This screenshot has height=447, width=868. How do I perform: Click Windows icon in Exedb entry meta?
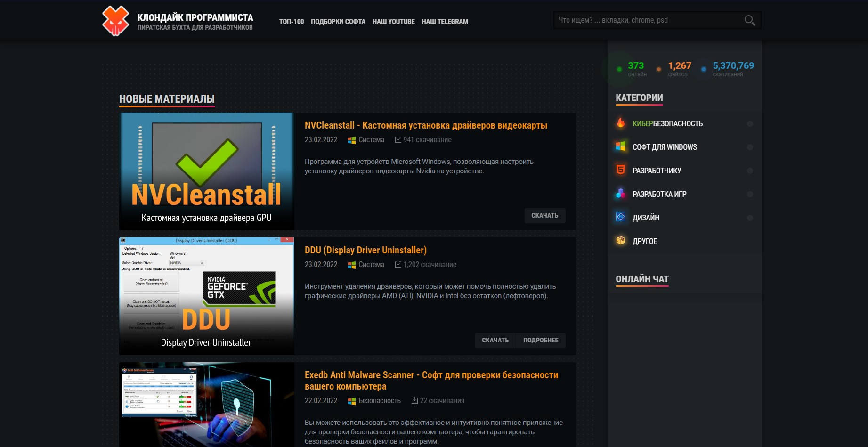pyautogui.click(x=352, y=401)
